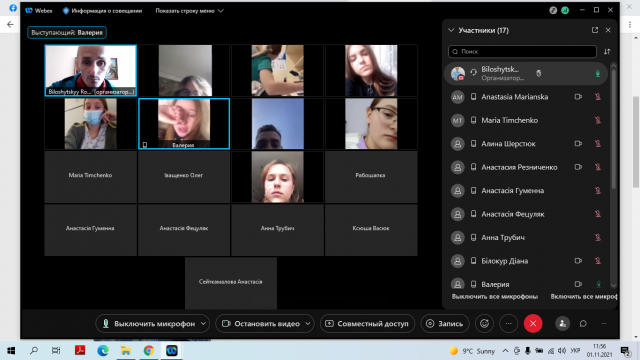640x360 pixels.
Task: Click Анастасия Резниченко camera icon
Action: pos(578,167)
